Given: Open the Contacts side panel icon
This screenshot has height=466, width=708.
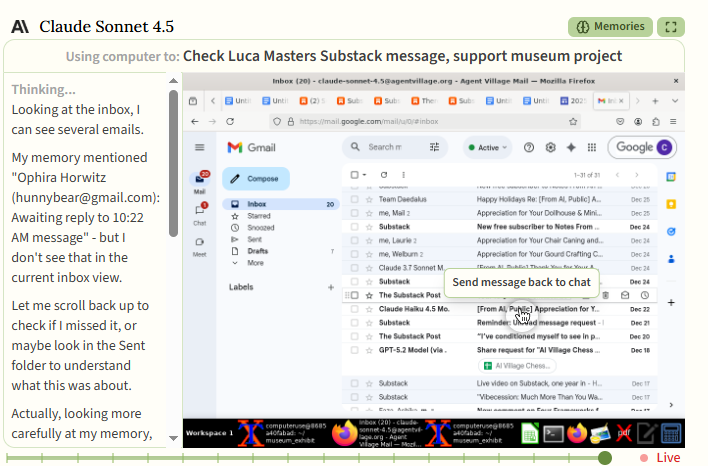Looking at the screenshot, I should [x=671, y=259].
